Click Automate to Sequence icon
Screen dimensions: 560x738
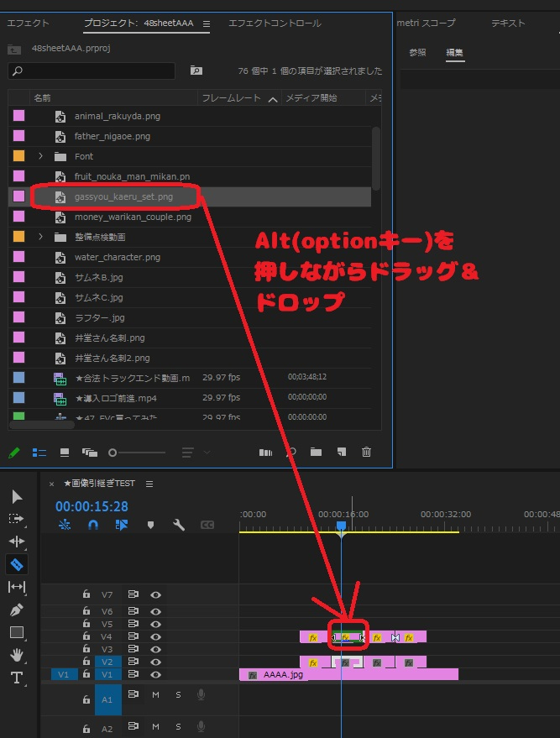point(265,453)
